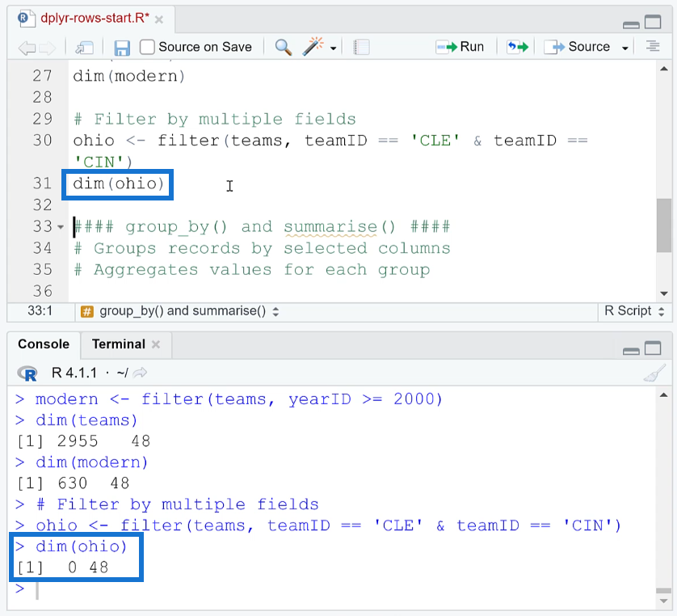Click the editor vertical scrollbar thumb
This screenshot has height=616, width=677.
[663, 225]
